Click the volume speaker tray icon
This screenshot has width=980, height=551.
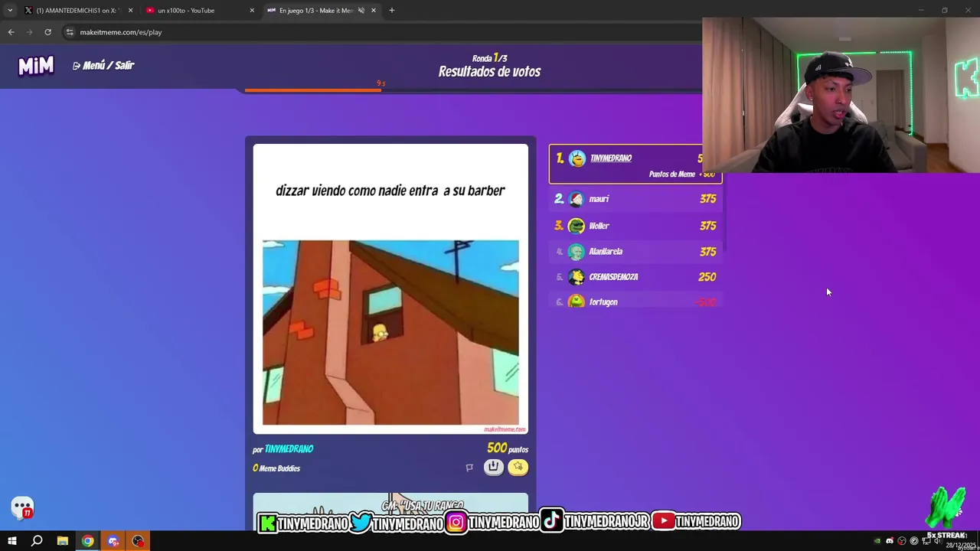937,541
